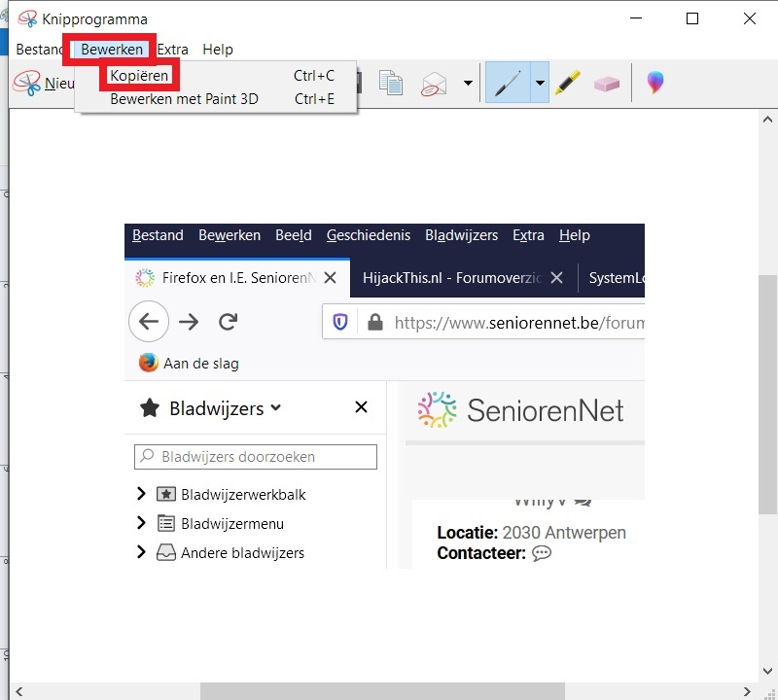Click the Nieuw scissors button

[43, 84]
